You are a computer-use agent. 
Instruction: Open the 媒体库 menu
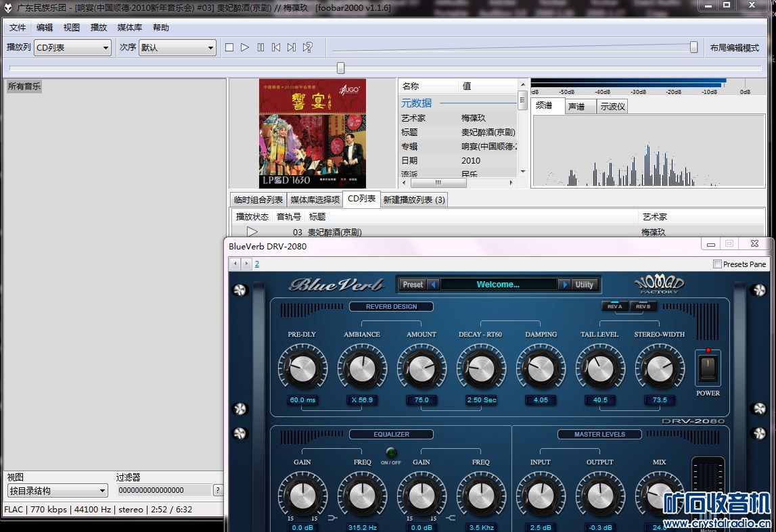[130, 27]
